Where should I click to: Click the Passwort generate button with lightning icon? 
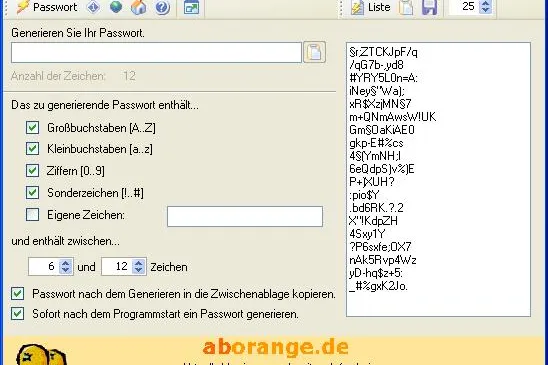(47, 7)
